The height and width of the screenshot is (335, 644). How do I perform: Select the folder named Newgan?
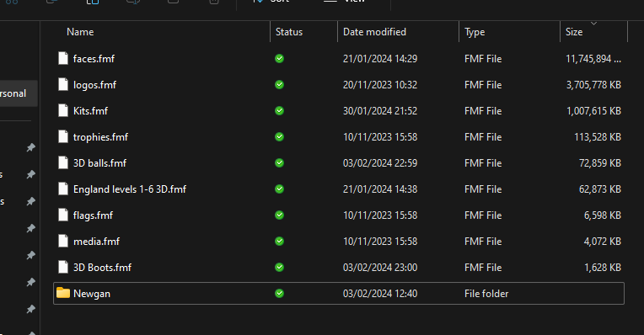92,294
